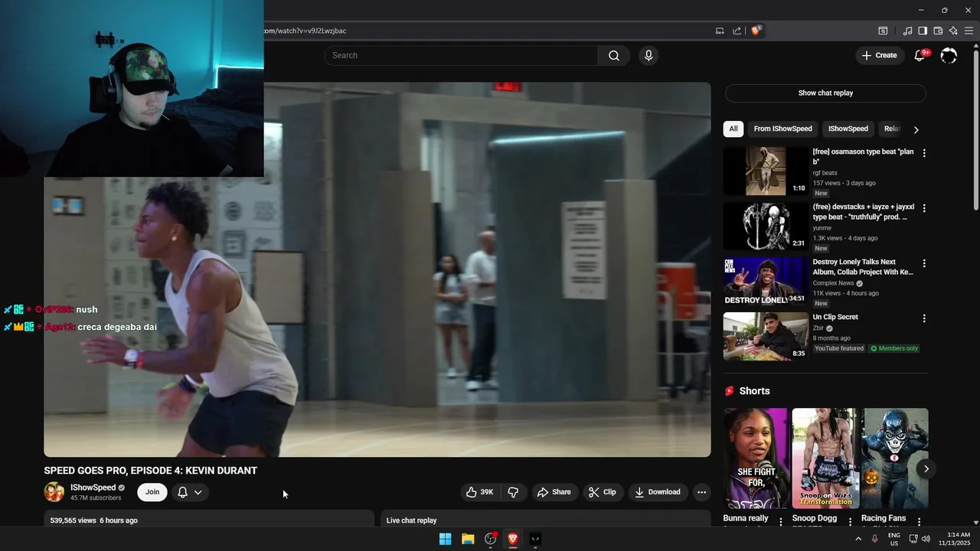Click the Brave Shields lion icon
The width and height of the screenshot is (980, 551).
[x=756, y=31]
